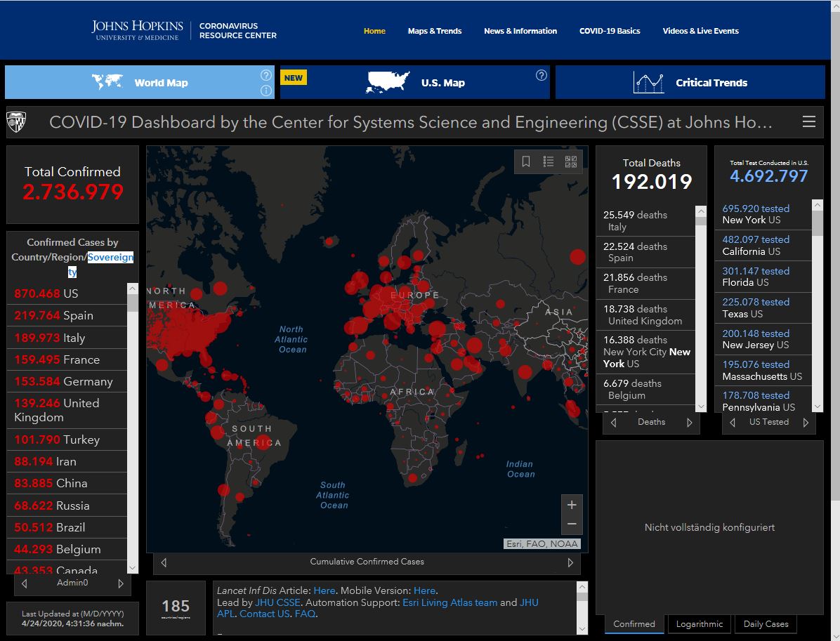This screenshot has width=840, height=641.
Task: Click the info icon on World Map tab
Action: [x=265, y=91]
